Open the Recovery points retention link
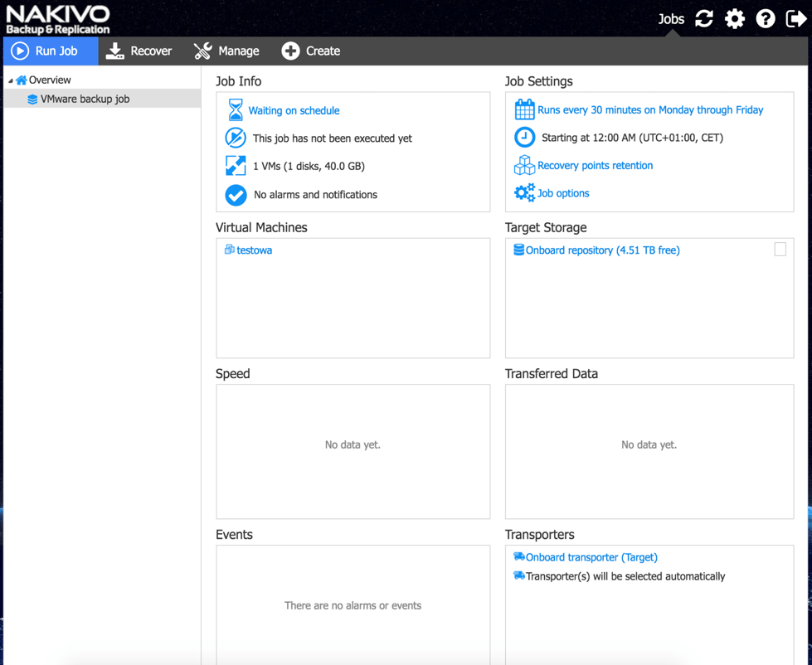812x665 pixels. tap(595, 165)
